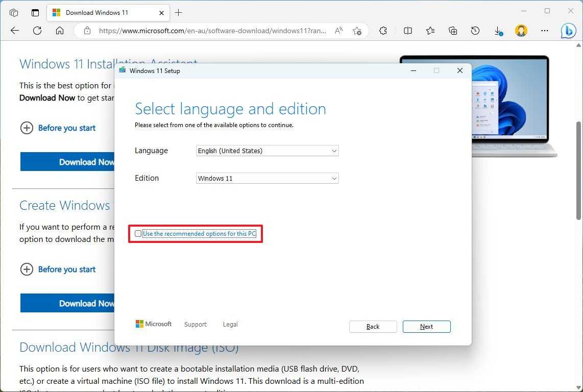The image size is (583, 392).
Task: Open the Extensions puzzle icon
Action: coord(383,31)
